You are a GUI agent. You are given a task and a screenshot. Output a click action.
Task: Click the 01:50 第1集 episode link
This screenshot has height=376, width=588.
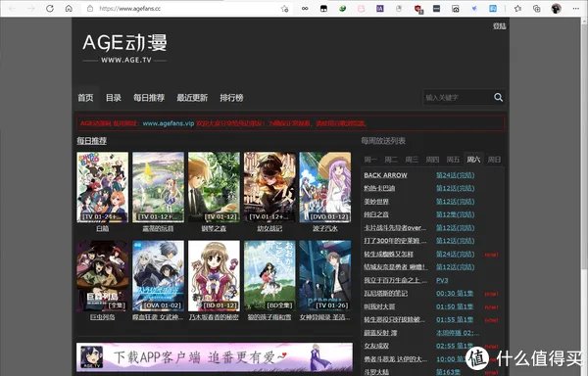click(x=455, y=306)
